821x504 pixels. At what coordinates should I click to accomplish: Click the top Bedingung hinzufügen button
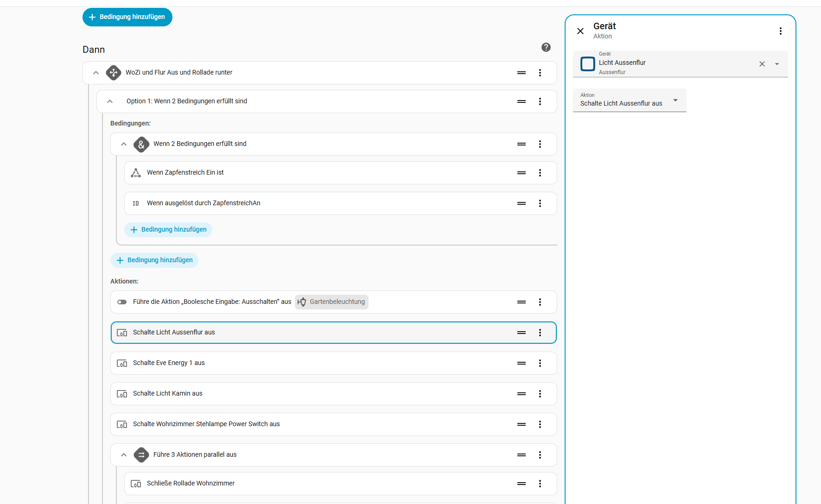127,17
